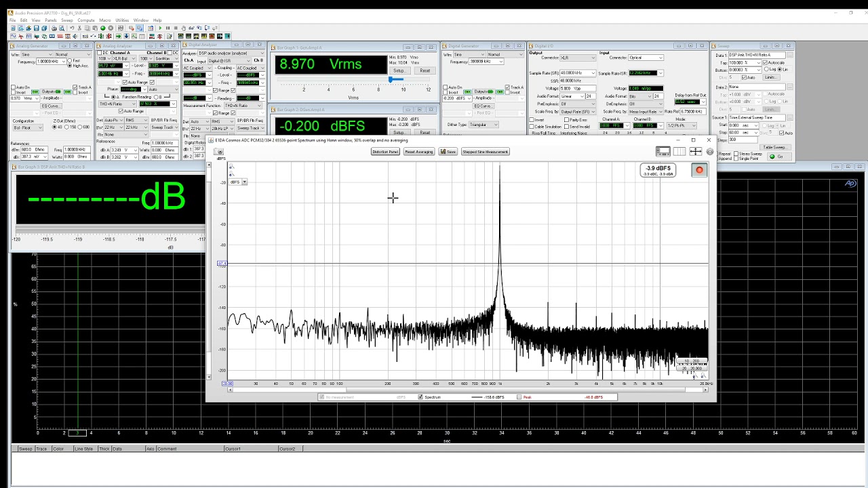Click the square Stop macro icon
This screenshot has height=488, width=868.
tap(176, 28)
